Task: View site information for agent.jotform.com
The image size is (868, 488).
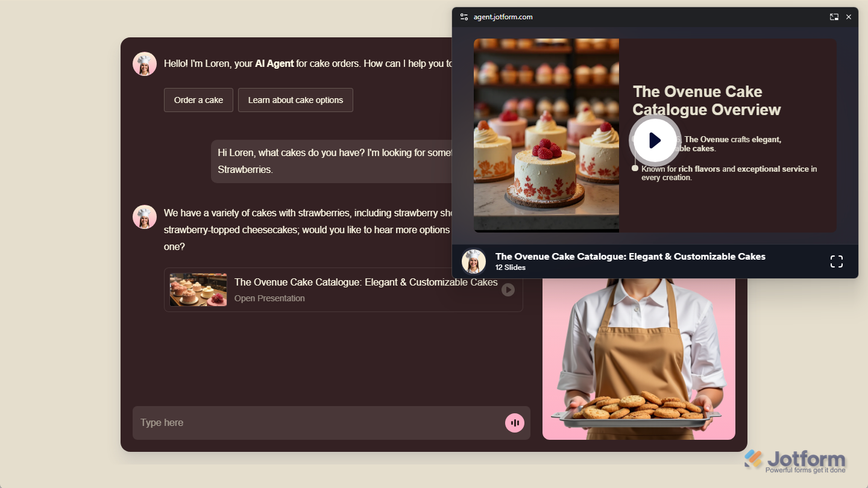Action: coord(464,17)
